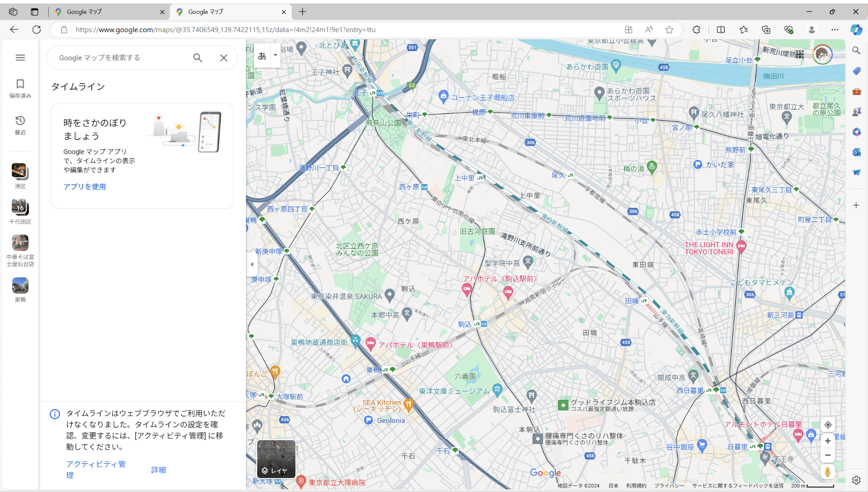Open アクティビティ管理 from the notice panel
868x492 pixels.
click(96, 464)
